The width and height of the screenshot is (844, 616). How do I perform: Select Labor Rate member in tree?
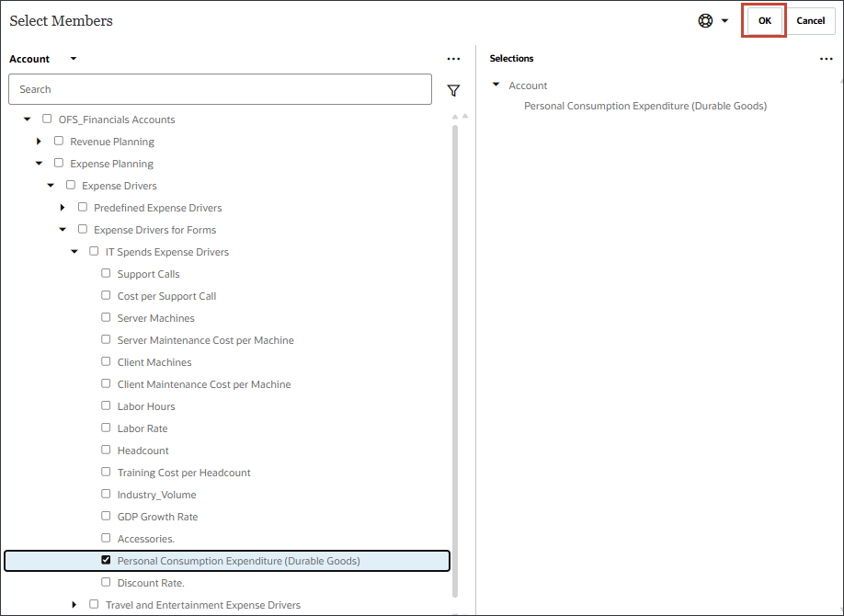[x=143, y=428]
